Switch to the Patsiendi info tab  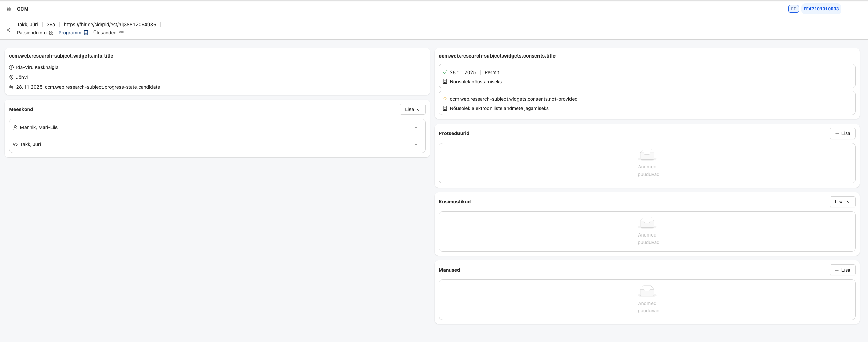pos(31,32)
